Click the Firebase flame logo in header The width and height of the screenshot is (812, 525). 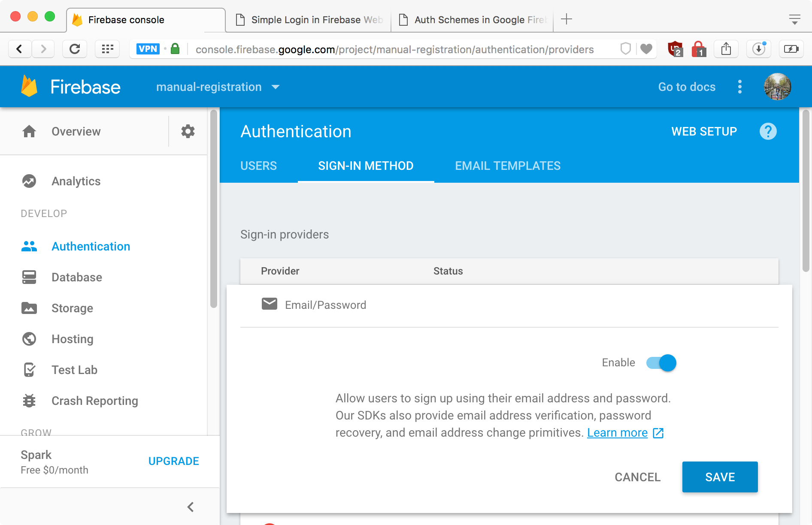pos(29,86)
